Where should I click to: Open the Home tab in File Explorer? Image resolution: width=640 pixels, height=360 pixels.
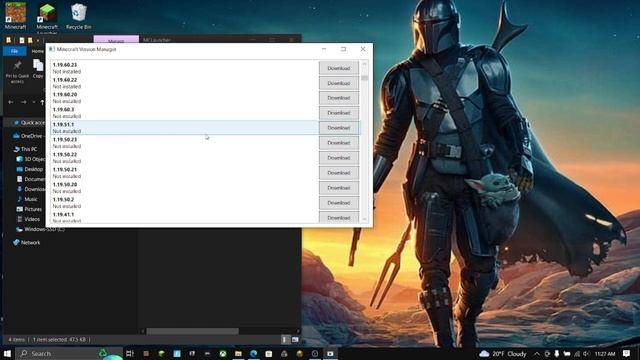[37, 51]
